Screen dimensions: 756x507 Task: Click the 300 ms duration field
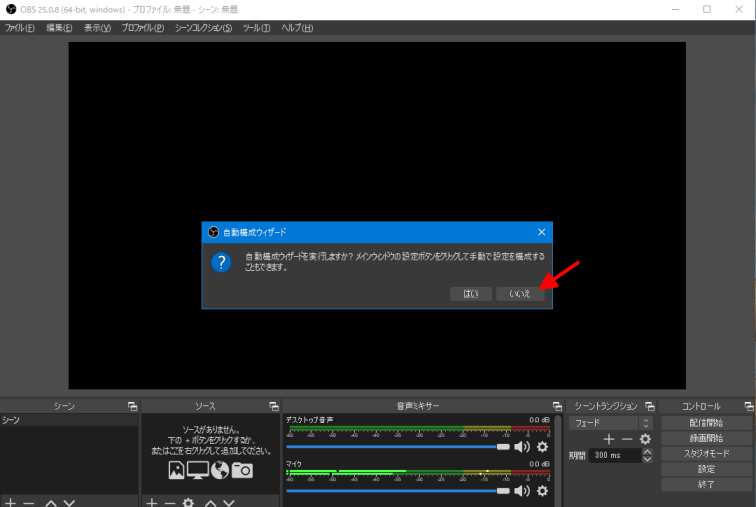(x=615, y=455)
